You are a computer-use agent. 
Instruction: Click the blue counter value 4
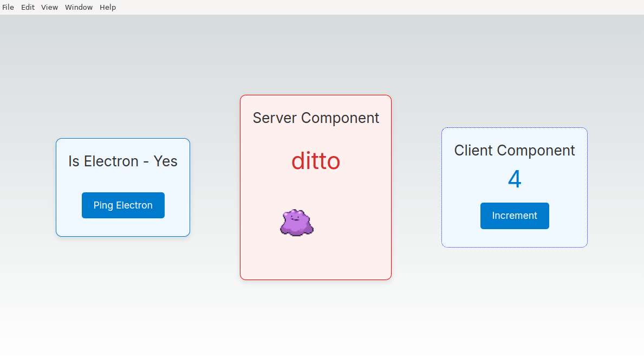[x=514, y=180]
